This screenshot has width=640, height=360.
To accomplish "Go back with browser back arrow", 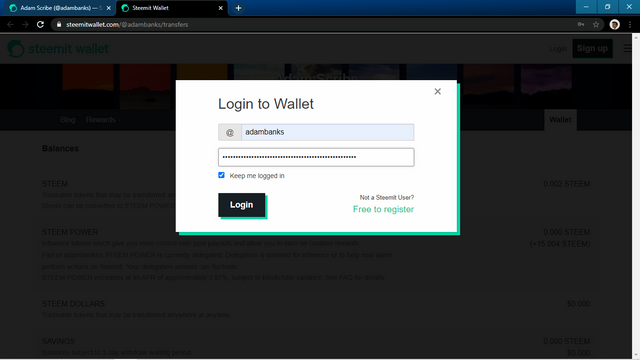I will [x=11, y=24].
